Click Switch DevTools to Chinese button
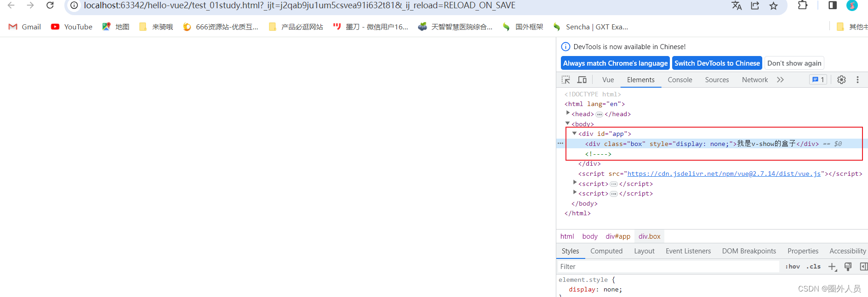The image size is (868, 297). (717, 63)
